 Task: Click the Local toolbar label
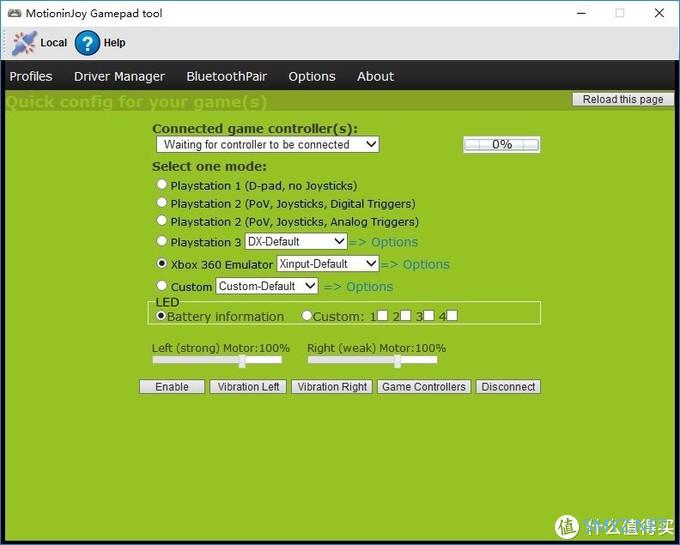tap(54, 42)
